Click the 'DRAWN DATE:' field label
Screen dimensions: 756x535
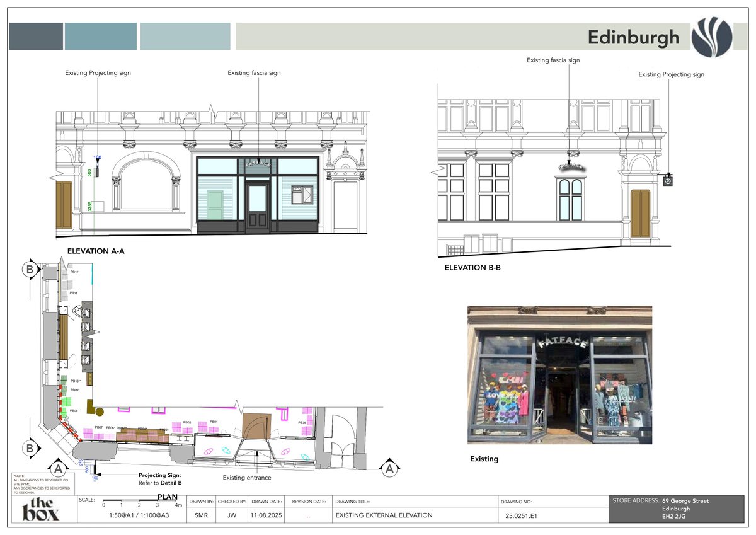[x=265, y=502]
